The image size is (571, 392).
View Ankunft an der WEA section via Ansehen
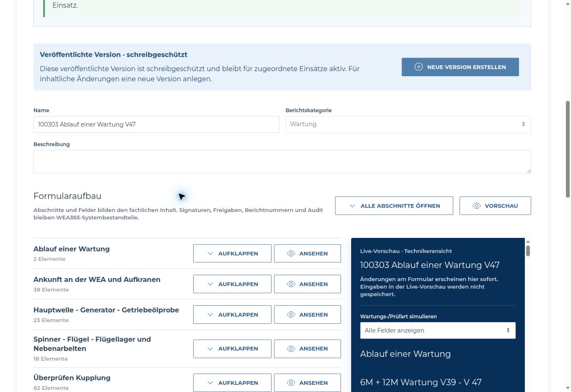pos(308,284)
